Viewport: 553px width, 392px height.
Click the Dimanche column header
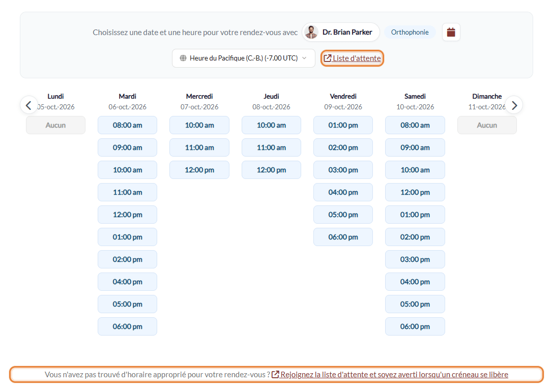487,102
